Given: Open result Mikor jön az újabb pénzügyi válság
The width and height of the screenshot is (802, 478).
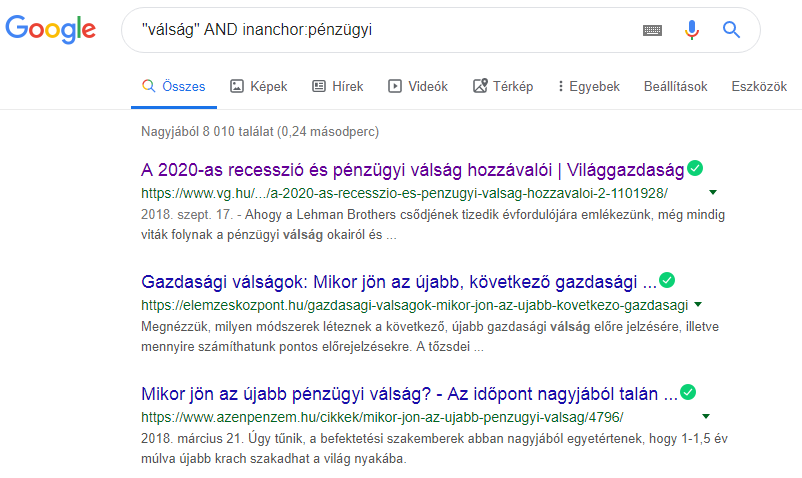Looking at the screenshot, I should [x=409, y=394].
